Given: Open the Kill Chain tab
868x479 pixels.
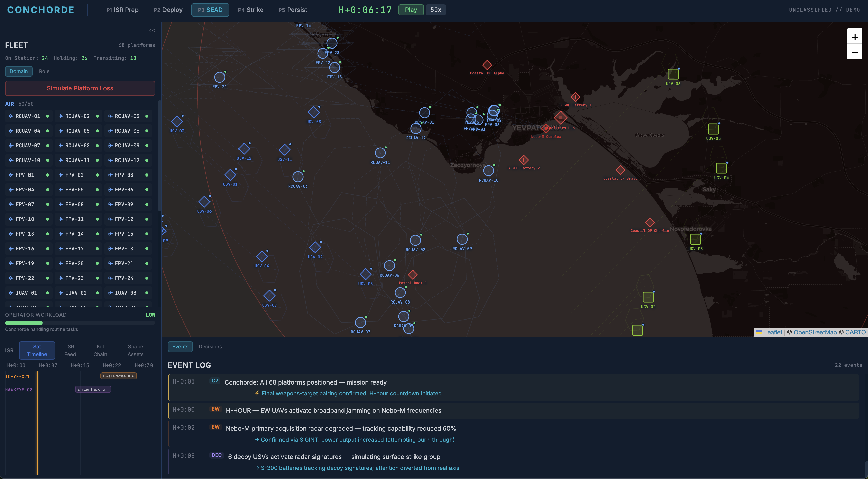Looking at the screenshot, I should coord(100,350).
